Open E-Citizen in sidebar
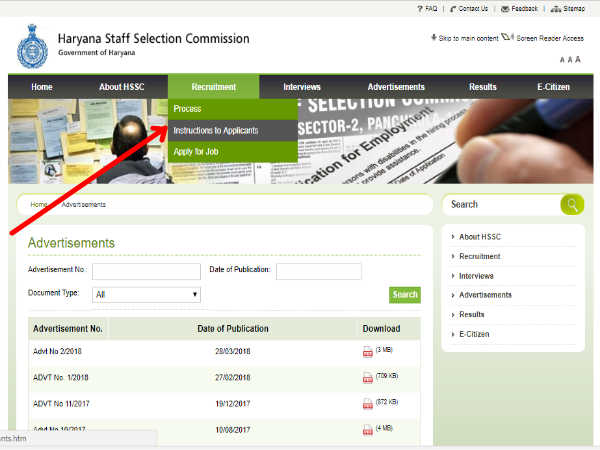 474,334
